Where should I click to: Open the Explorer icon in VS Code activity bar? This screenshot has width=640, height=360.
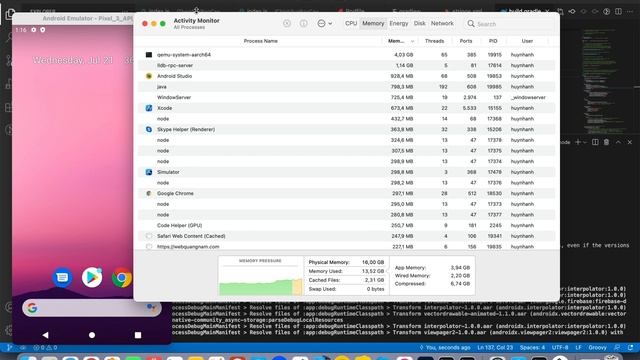pos(10,14)
